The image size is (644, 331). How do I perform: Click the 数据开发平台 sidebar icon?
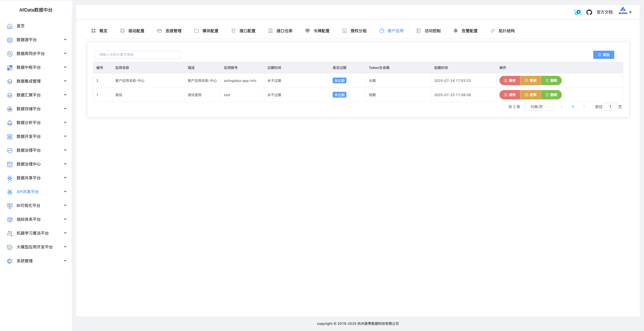click(x=10, y=137)
